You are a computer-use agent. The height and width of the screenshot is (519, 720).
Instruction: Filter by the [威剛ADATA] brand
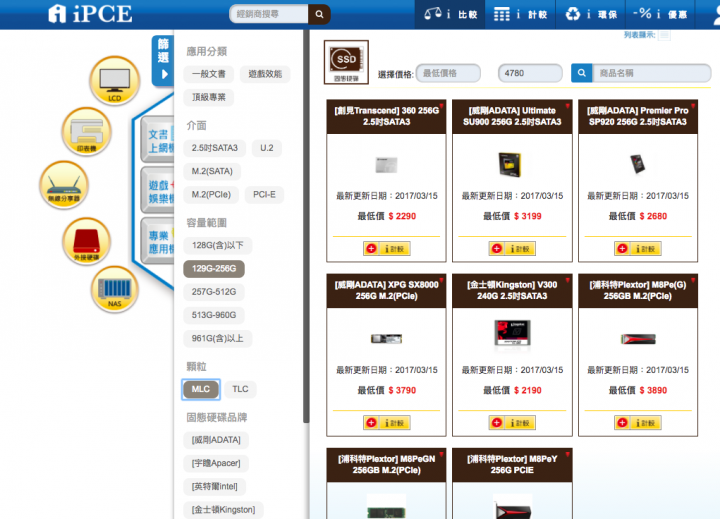tap(216, 440)
